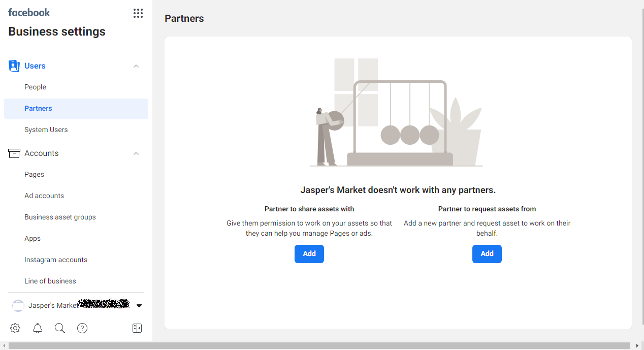
Task: Go to Ad accounts
Action: click(x=44, y=196)
